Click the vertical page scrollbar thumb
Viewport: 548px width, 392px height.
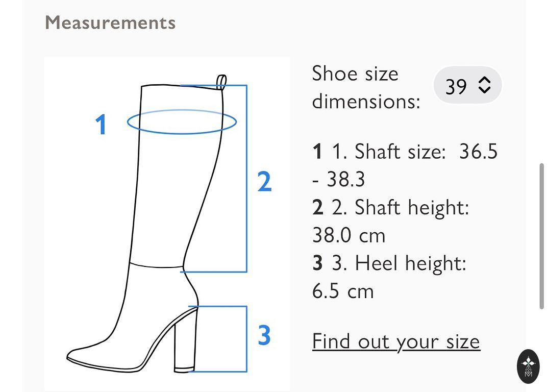tap(541, 236)
